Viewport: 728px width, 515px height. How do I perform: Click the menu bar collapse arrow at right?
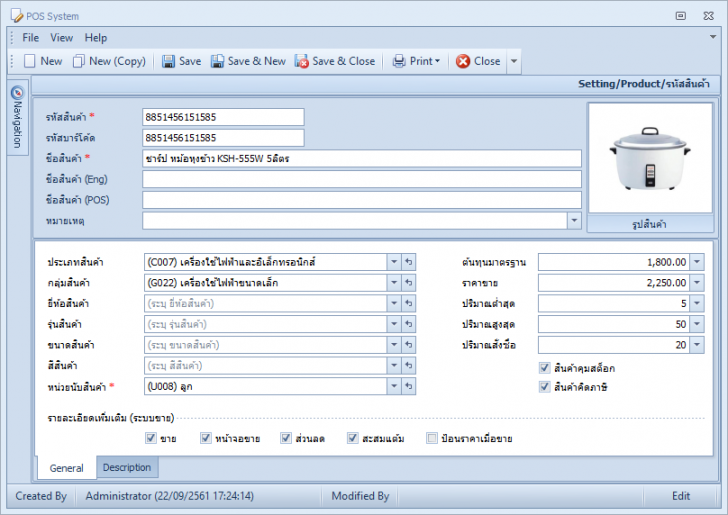click(713, 37)
